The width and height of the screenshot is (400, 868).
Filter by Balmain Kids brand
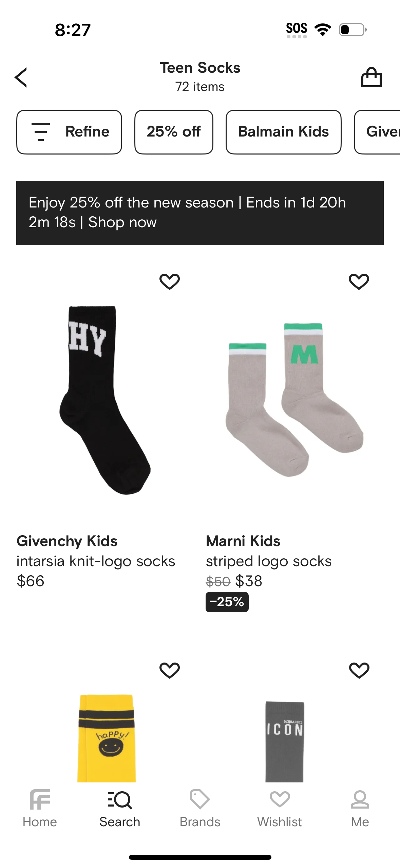(283, 132)
